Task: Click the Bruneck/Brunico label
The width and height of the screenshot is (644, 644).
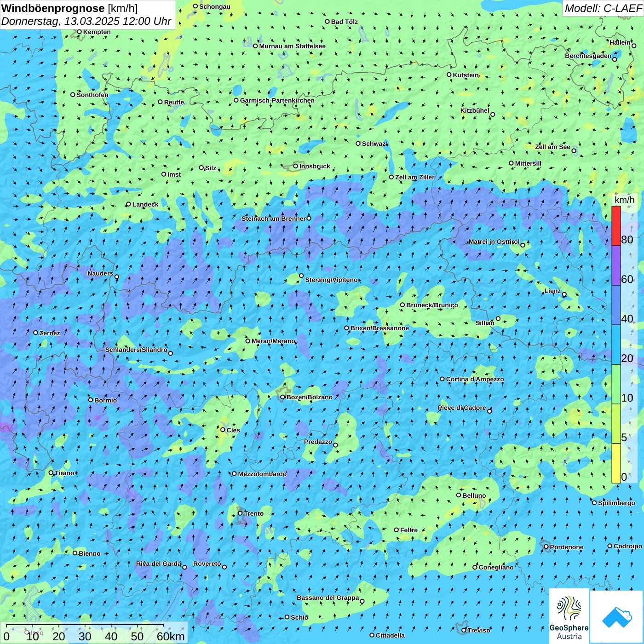Action: pyautogui.click(x=432, y=305)
